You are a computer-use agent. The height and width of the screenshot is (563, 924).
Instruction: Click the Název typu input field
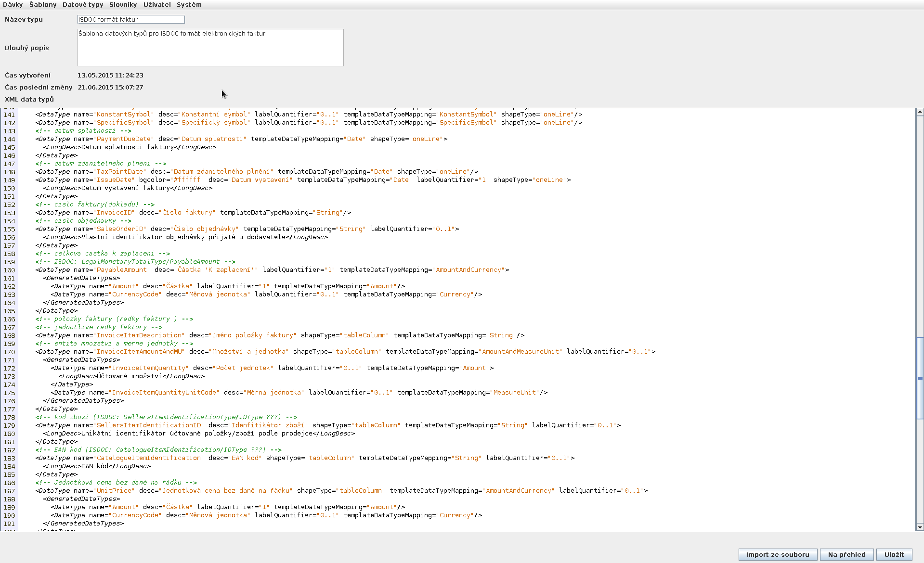coord(131,19)
